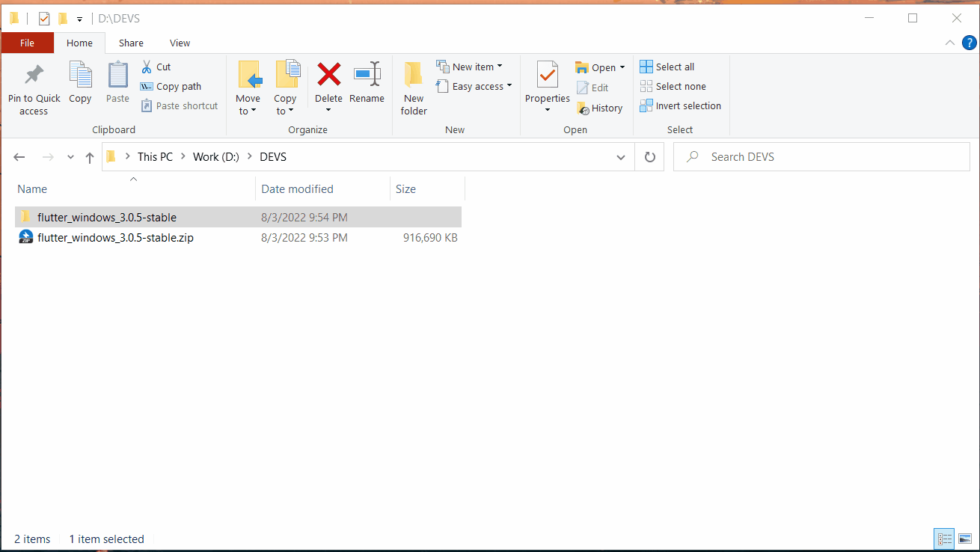Click Select none

pyautogui.click(x=673, y=86)
